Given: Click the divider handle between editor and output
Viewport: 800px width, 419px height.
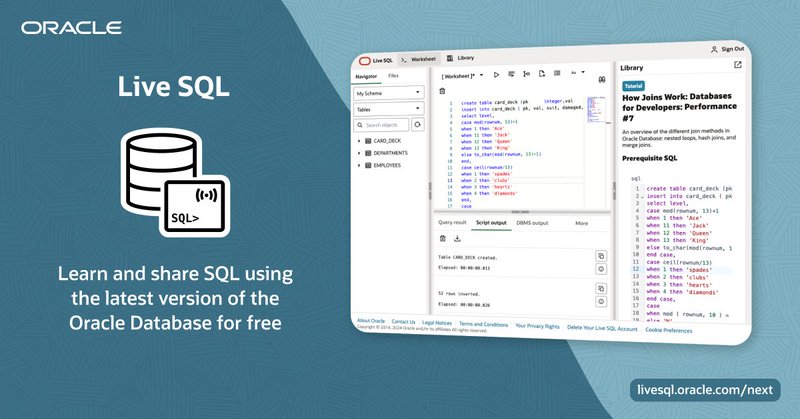Looking at the screenshot, I should pyautogui.click(x=520, y=211).
